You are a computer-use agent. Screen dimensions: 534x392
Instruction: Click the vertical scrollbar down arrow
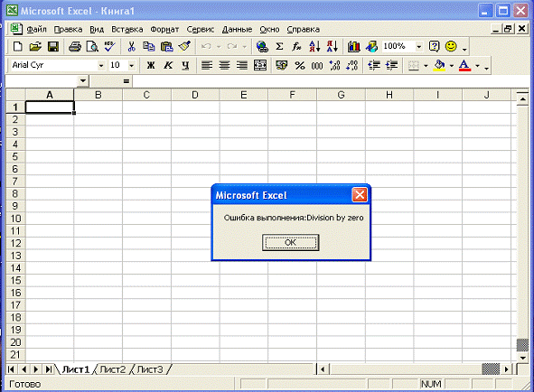click(523, 358)
